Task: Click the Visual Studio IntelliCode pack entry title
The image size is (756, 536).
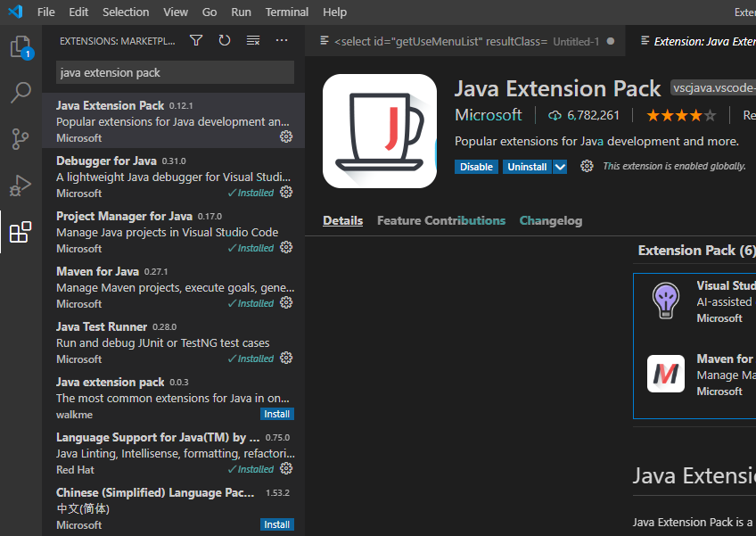Action: [x=726, y=285]
